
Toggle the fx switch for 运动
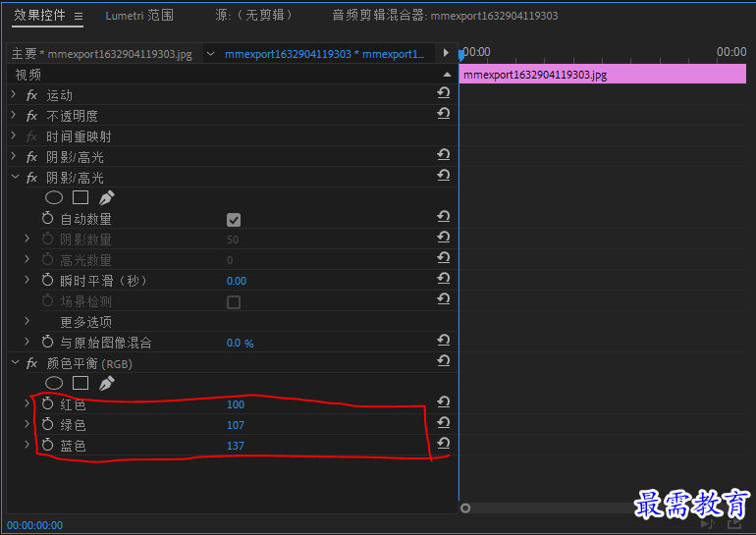[x=31, y=95]
